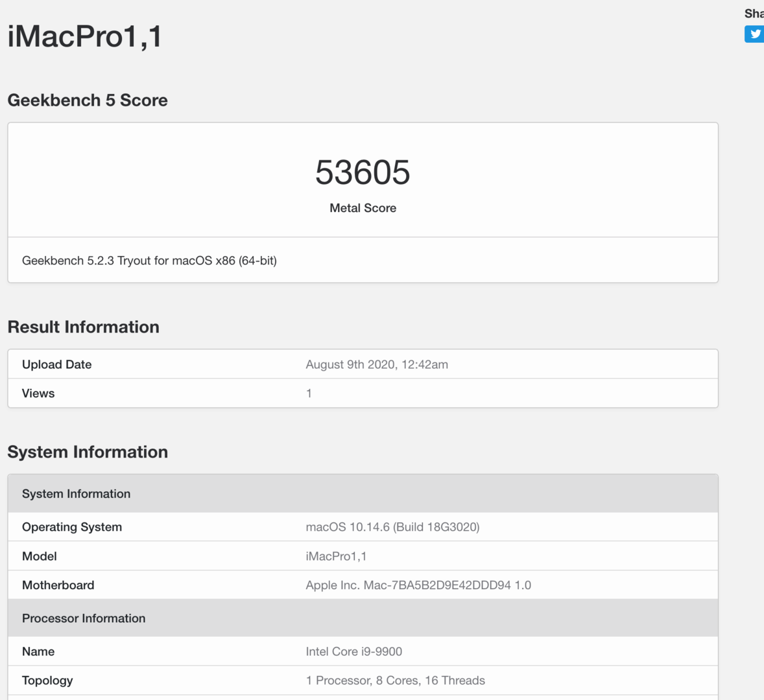
Task: Click the August 9th 2020 date value
Action: tap(377, 364)
